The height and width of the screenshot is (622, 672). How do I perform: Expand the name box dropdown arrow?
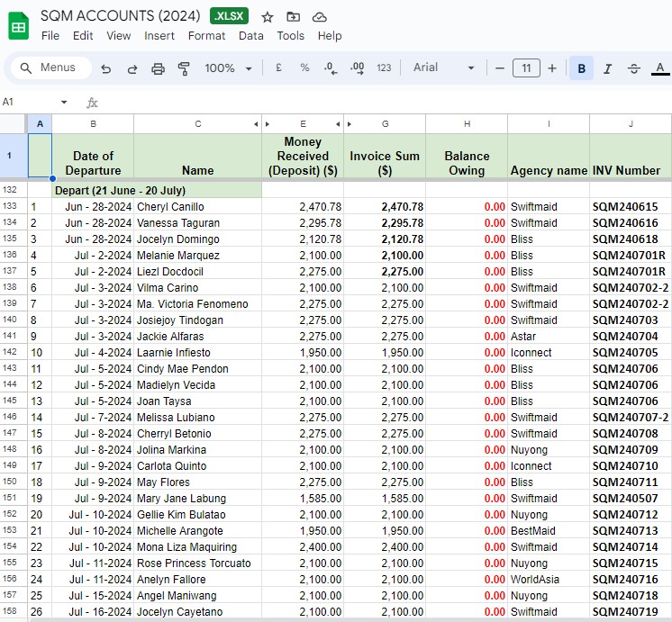(x=64, y=103)
